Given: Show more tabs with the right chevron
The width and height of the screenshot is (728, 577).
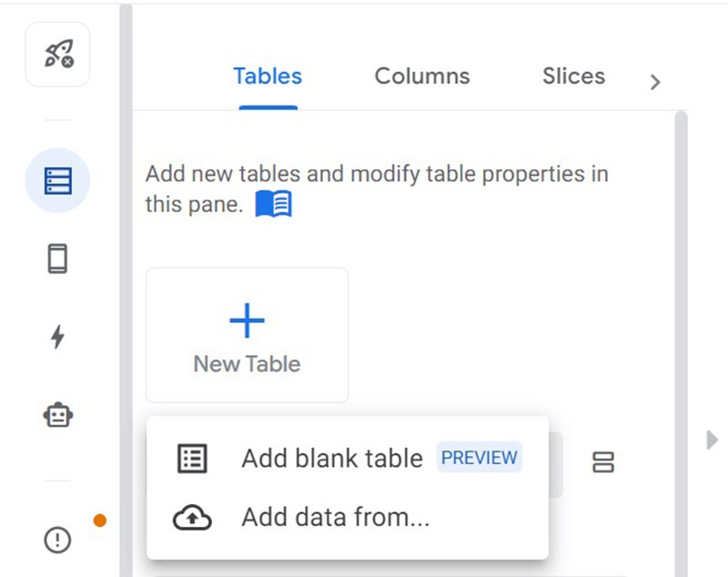Looking at the screenshot, I should coord(655,82).
